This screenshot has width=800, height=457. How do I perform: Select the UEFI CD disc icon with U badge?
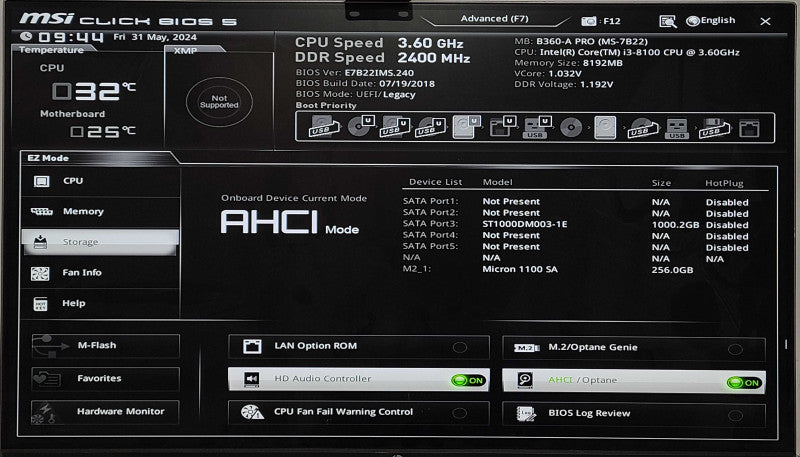pyautogui.click(x=361, y=127)
